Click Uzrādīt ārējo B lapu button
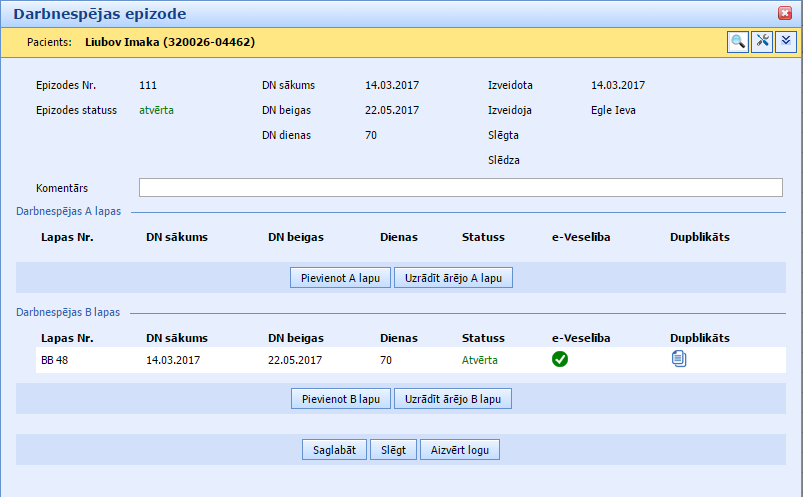Viewport: 803px width, 497px height. [x=453, y=399]
